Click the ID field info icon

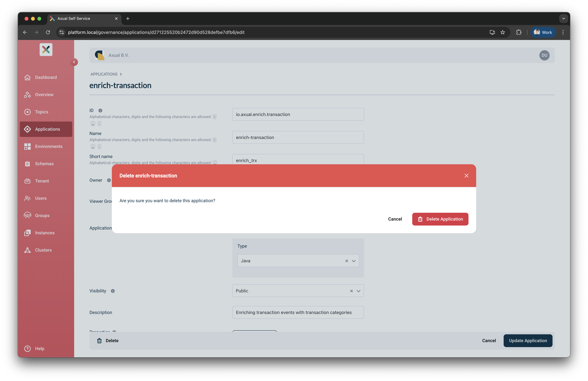coord(100,111)
